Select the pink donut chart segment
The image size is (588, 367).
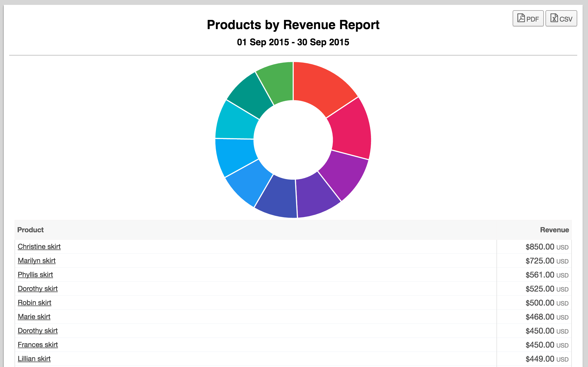(350, 129)
